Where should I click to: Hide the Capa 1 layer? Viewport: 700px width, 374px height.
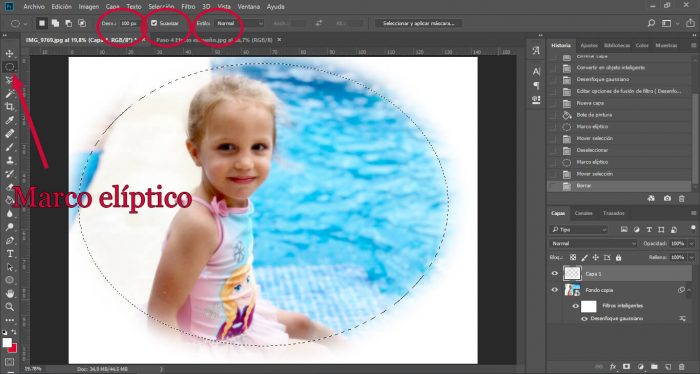555,273
